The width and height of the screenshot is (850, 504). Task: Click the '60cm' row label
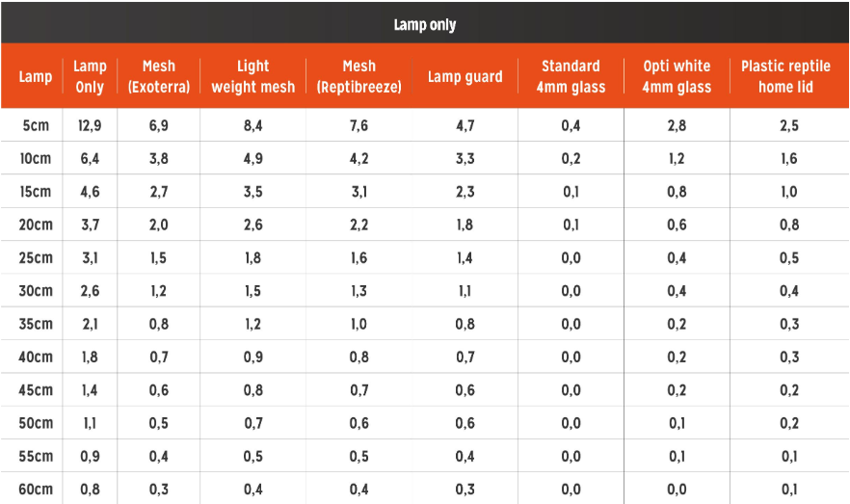(36, 490)
